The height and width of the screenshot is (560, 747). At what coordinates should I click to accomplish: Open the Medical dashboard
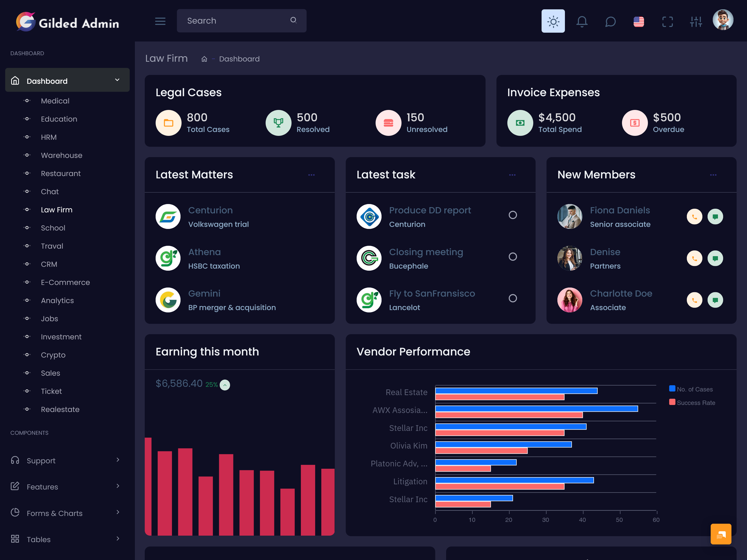pos(55,101)
